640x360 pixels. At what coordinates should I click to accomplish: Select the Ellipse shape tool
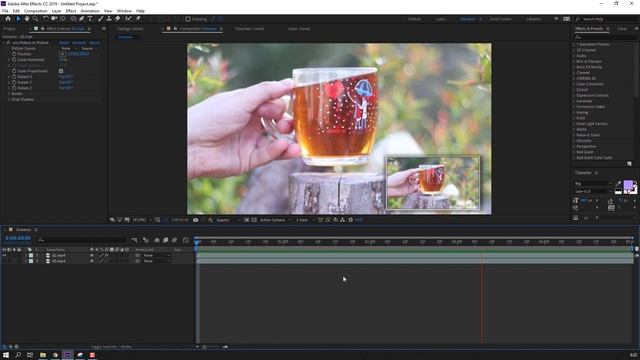click(73, 19)
